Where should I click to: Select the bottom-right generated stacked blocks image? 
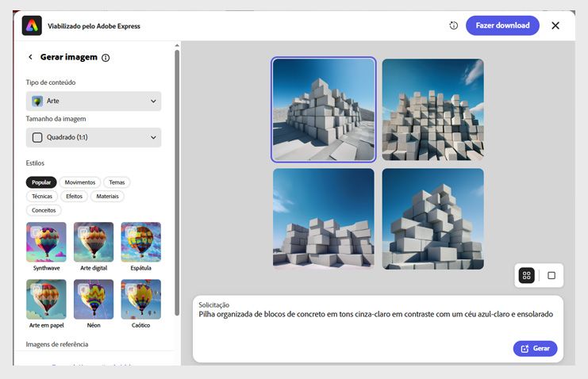(432, 219)
